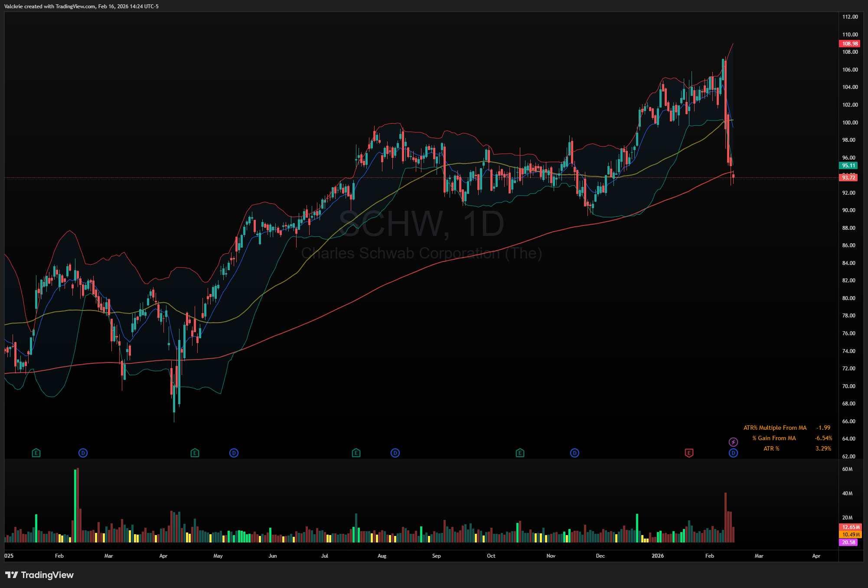Screen dimensions: 868x588
Task: Select the red 93.72 current price label
Action: (x=848, y=177)
